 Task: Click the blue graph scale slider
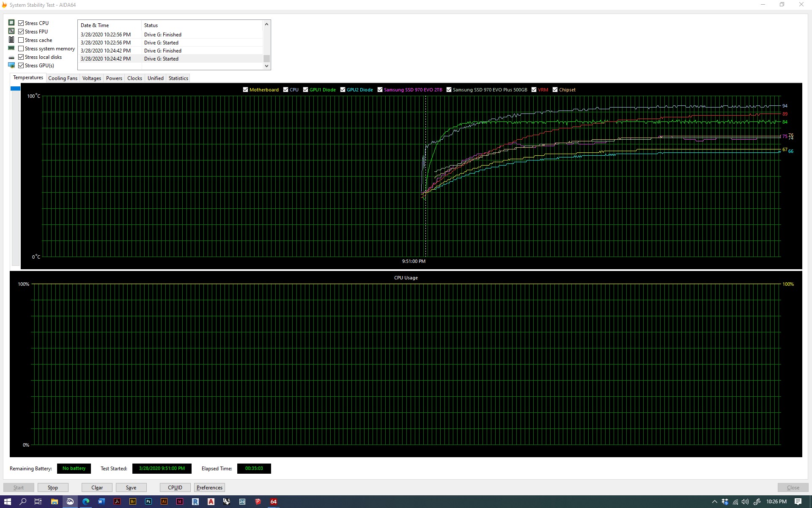15,88
